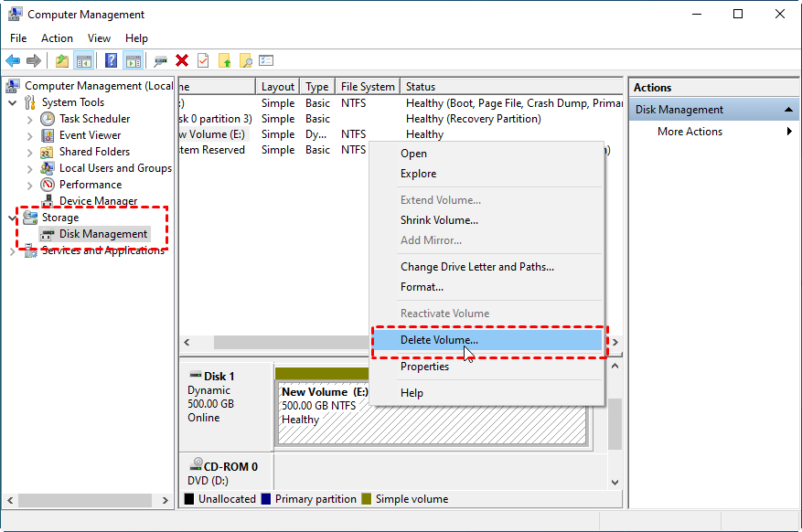The height and width of the screenshot is (532, 802).
Task: Expand the Performance node
Action: (29, 185)
